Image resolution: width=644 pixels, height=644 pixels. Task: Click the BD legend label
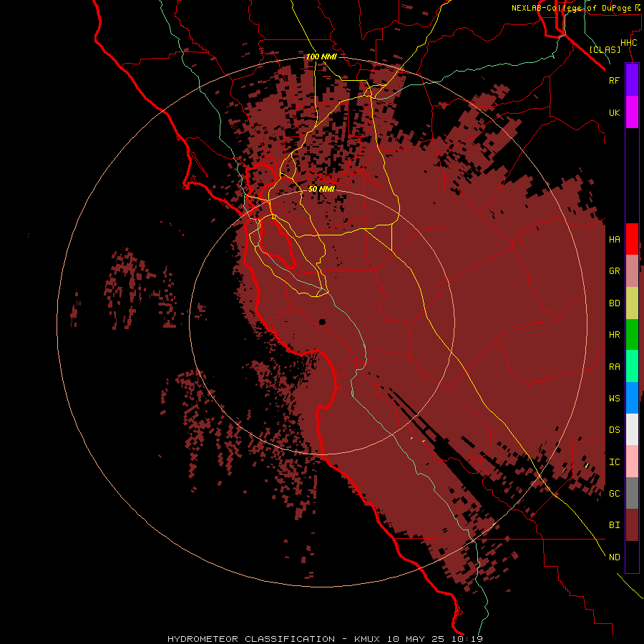point(615,303)
